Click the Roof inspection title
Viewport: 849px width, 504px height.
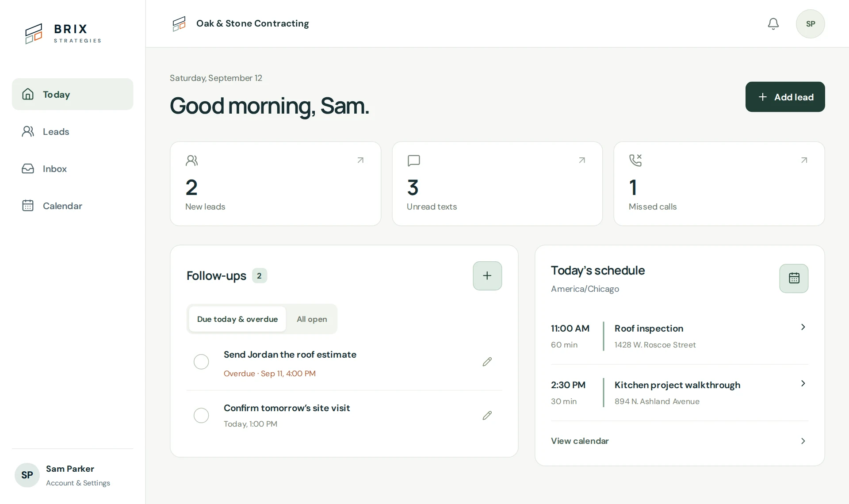click(649, 328)
